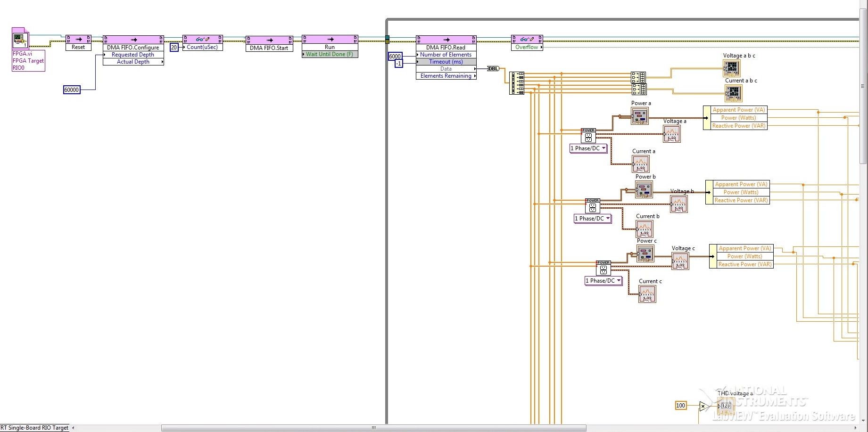Image resolution: width=868 pixels, height=432 pixels.
Task: Click the lower build array node feeding Current a b c
Action: [639, 89]
